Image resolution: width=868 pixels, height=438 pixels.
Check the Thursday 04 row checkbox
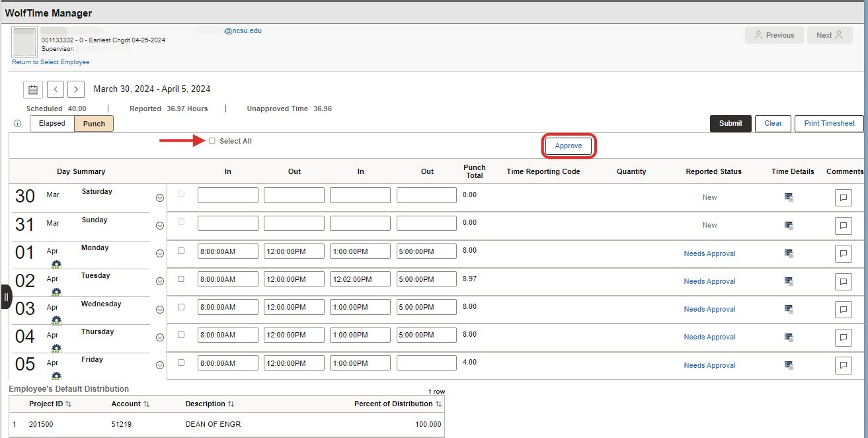coord(181,335)
